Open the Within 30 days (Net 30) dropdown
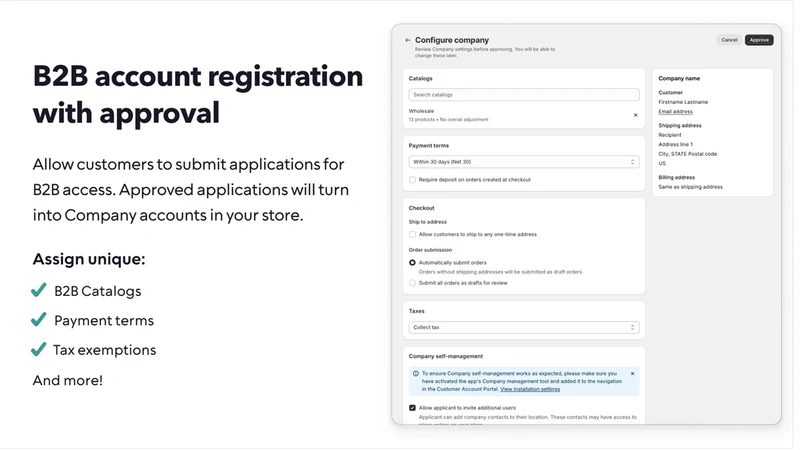The width and height of the screenshot is (800, 450). pyautogui.click(x=523, y=162)
